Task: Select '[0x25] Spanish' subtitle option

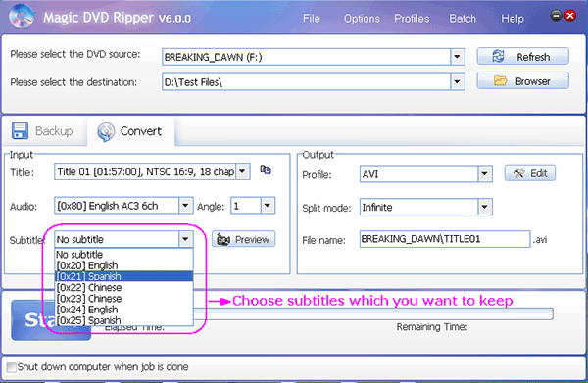Action: click(124, 320)
